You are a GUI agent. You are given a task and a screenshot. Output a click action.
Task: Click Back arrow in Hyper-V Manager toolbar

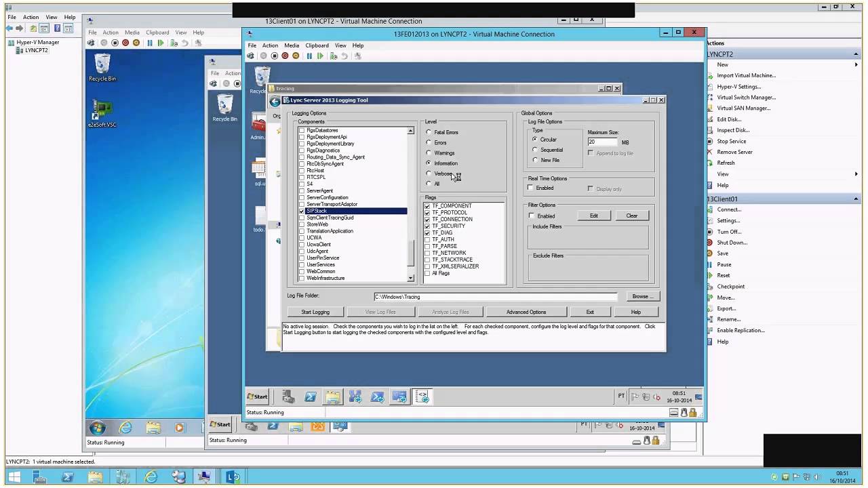point(9,28)
